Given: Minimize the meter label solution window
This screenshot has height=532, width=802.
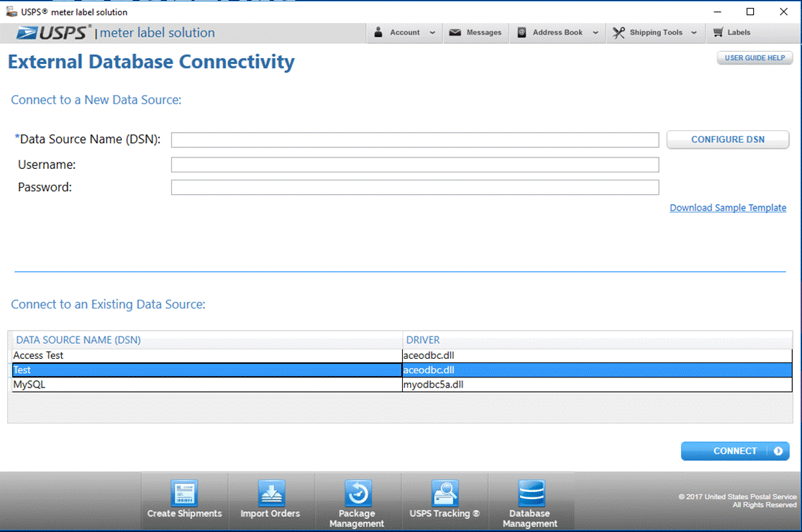Looking at the screenshot, I should (x=718, y=12).
